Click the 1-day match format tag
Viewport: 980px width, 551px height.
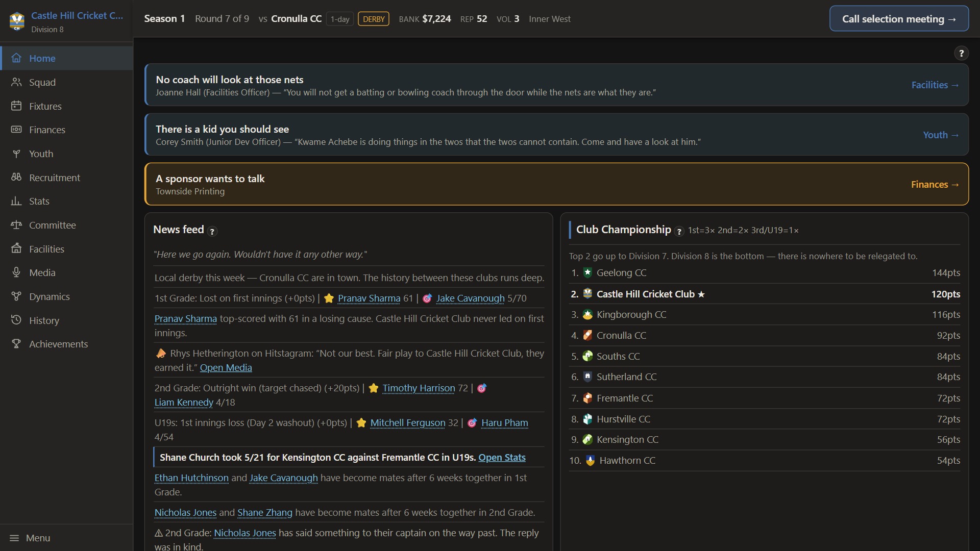340,19
